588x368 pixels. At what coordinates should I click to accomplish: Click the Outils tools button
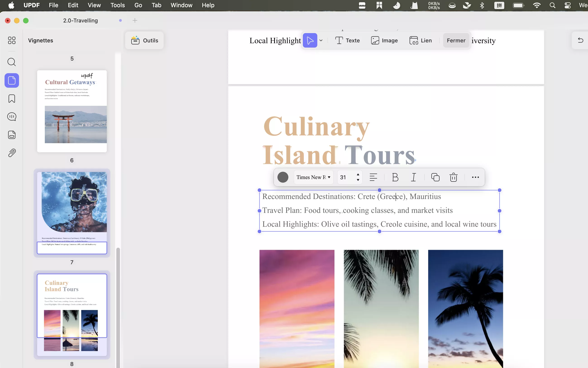[144, 40]
